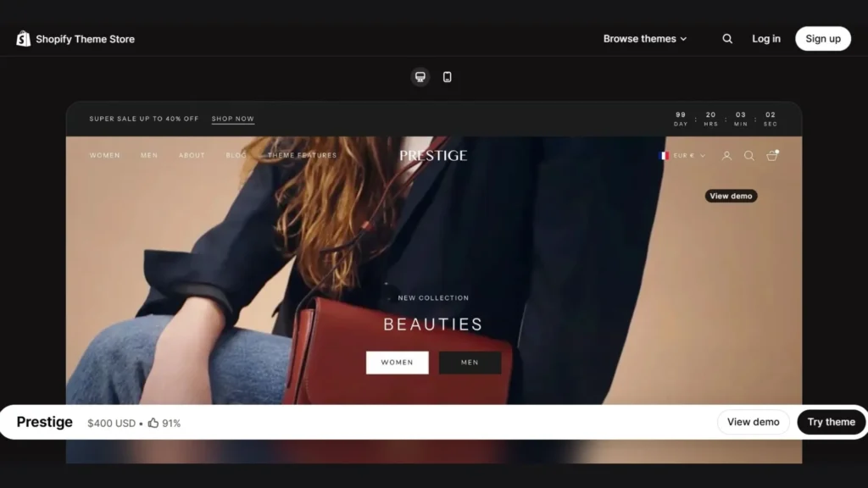The width and height of the screenshot is (868, 488).
Task: Click the thumbs-up rating icon
Action: (153, 423)
